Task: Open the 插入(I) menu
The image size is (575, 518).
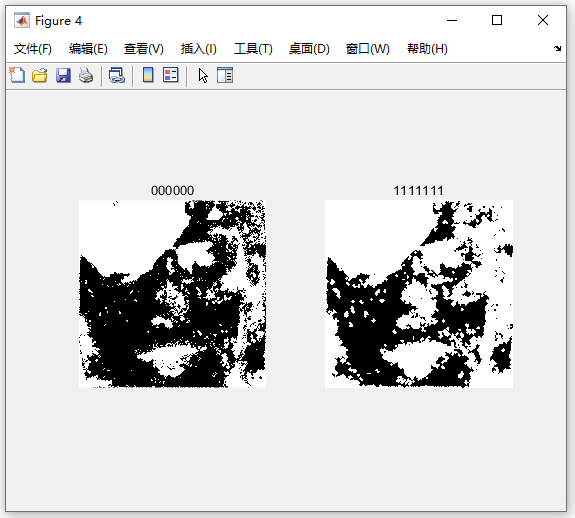Action: (x=198, y=49)
